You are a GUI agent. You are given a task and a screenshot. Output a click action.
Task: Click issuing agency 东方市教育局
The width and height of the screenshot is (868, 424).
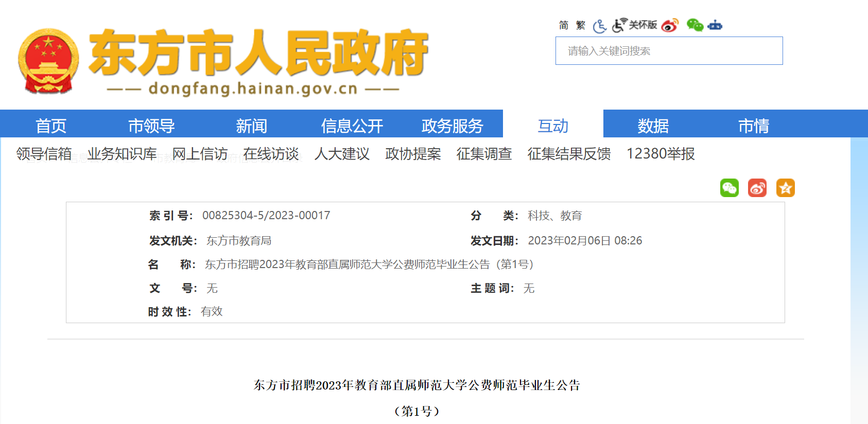click(239, 240)
